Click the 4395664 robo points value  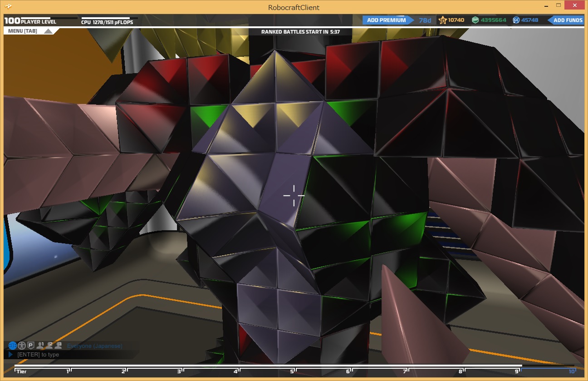tap(493, 20)
